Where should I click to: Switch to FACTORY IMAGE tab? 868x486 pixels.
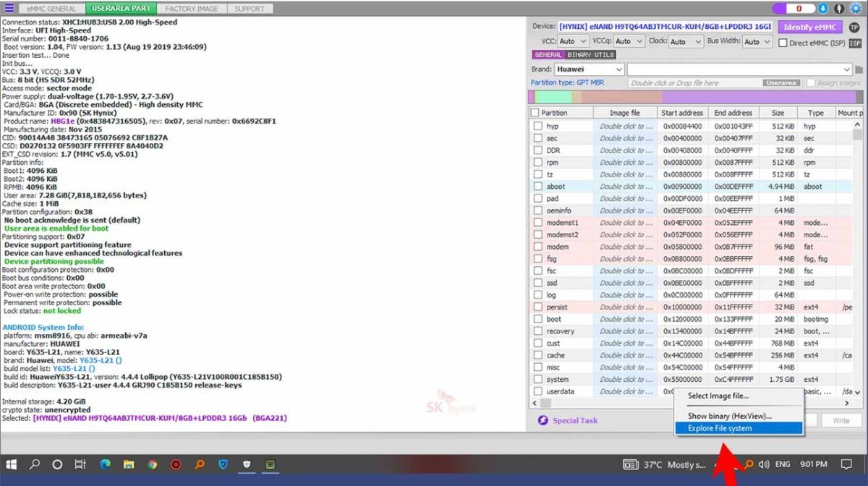[x=192, y=9]
